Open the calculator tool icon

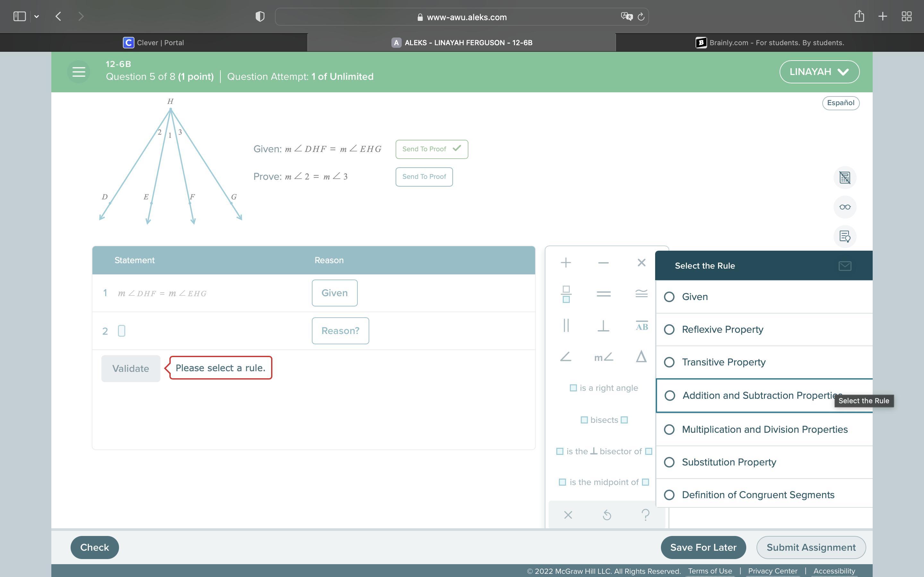[x=844, y=178]
